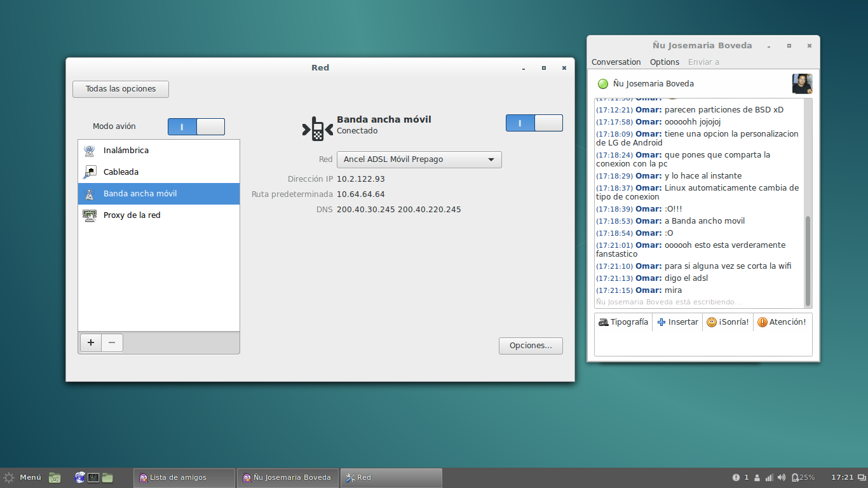The image size is (868, 488).
Task: Click message 'a Banda ancho movil'
Action: [705, 221]
